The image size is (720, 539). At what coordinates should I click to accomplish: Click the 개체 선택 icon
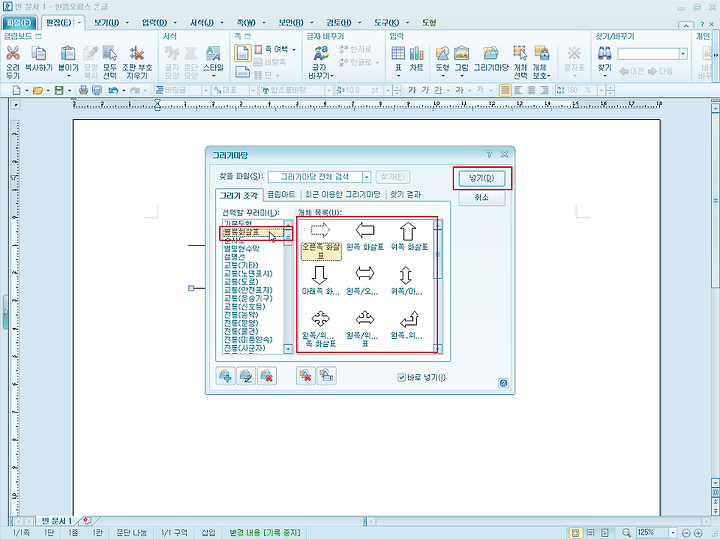pos(520,53)
